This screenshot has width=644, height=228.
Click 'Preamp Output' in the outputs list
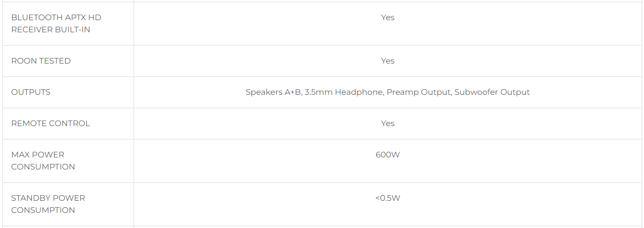pos(419,92)
